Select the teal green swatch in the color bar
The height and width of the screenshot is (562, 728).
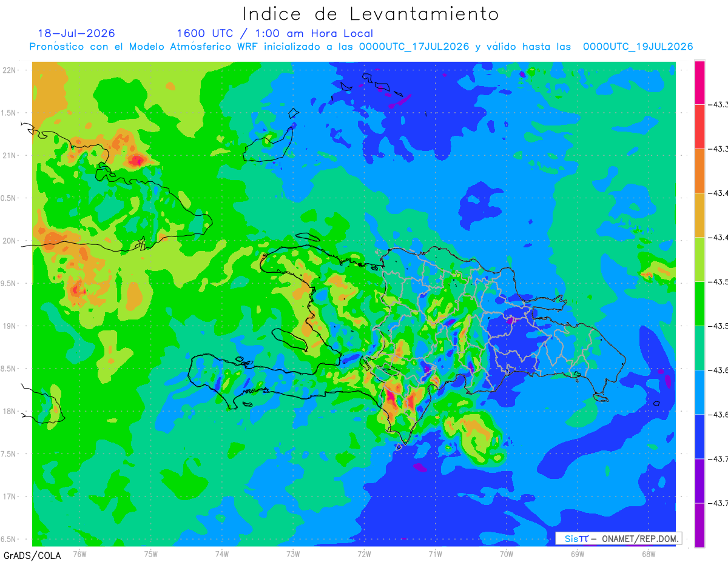699,347
